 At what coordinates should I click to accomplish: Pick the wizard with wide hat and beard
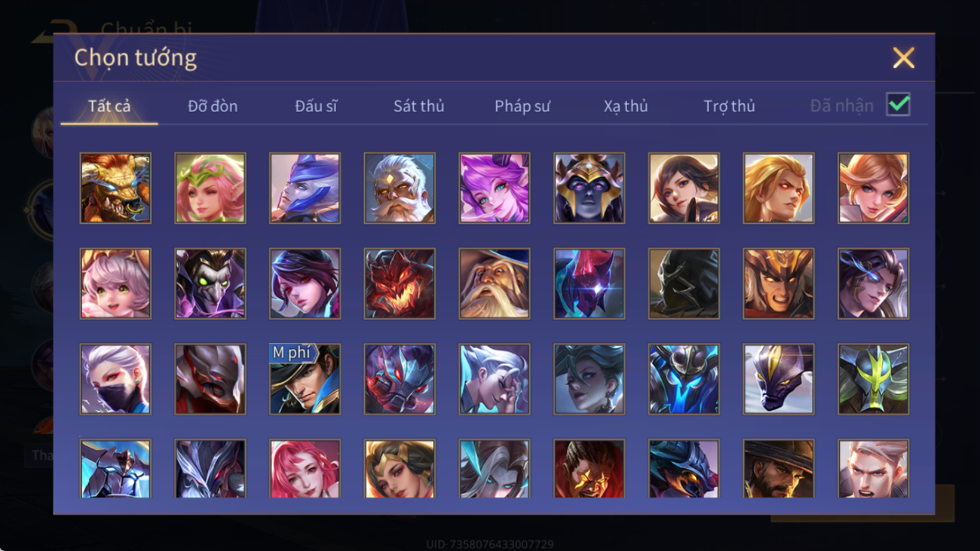click(x=494, y=284)
